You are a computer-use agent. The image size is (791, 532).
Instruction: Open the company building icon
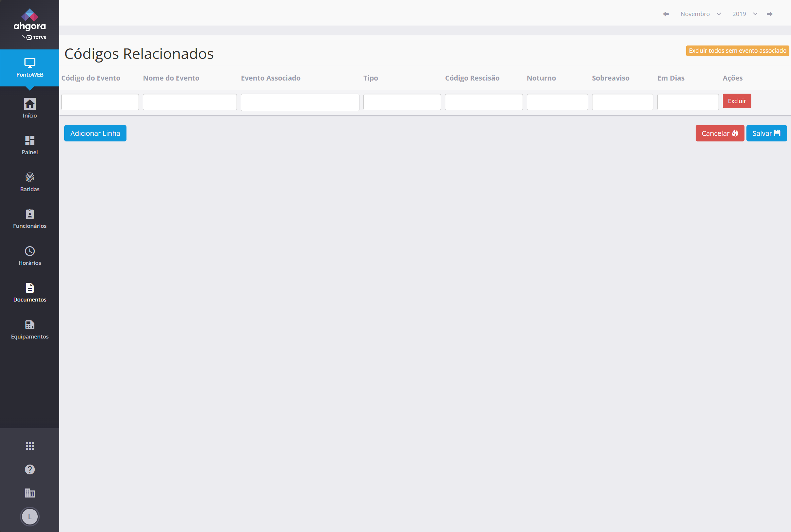(x=29, y=493)
